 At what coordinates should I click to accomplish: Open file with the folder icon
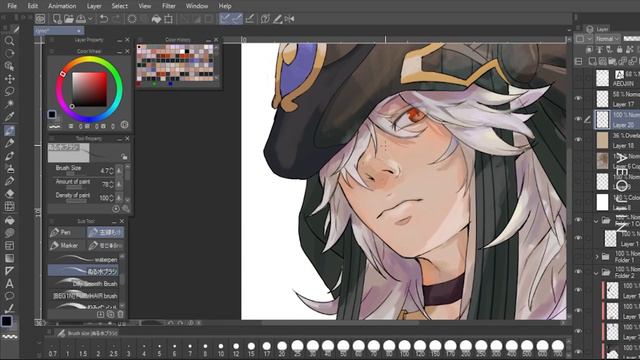[x=69, y=19]
